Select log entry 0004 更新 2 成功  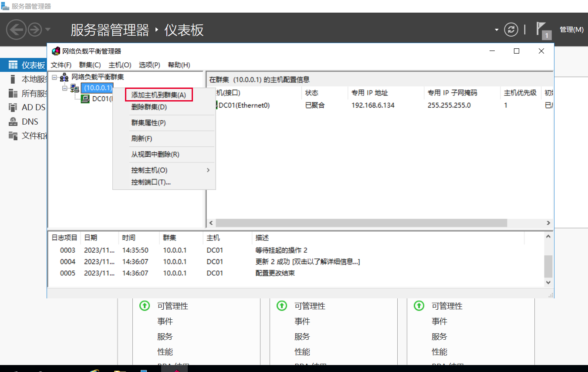click(x=307, y=262)
